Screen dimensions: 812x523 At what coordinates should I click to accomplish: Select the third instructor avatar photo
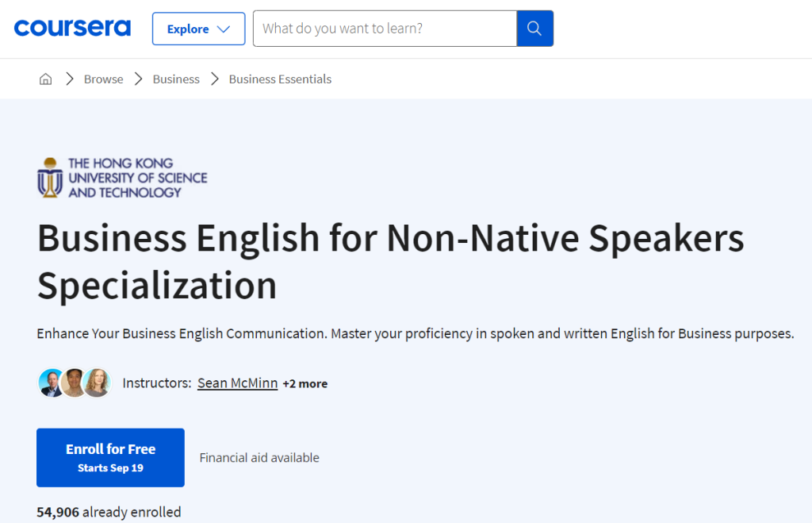pos(97,383)
